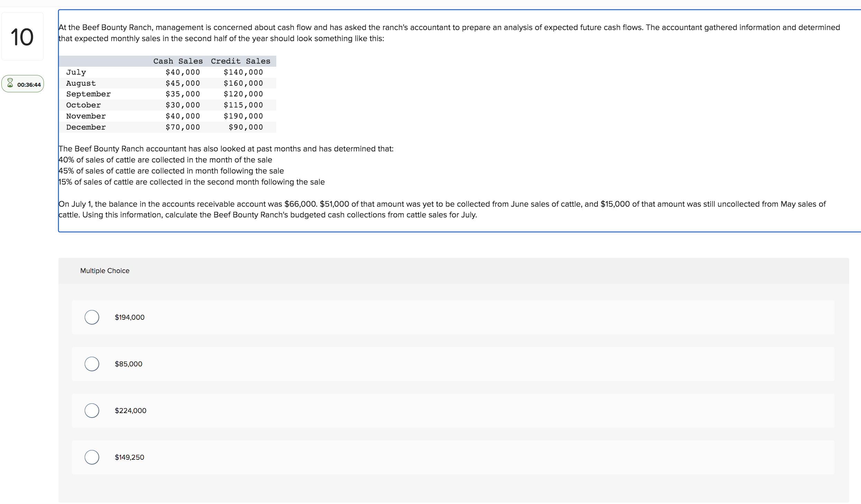
Task: Click the Multiple Choice section header
Action: coord(105,271)
